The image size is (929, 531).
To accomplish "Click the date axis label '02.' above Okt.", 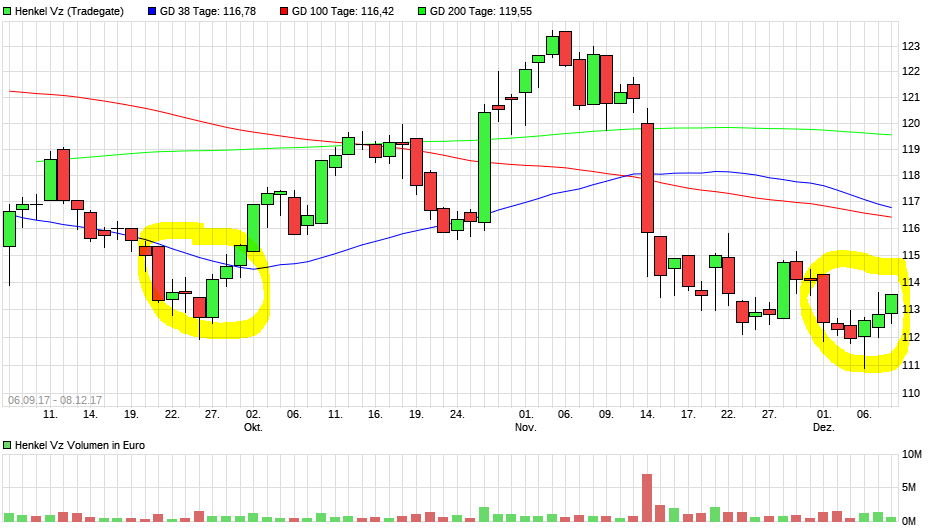I will click(x=253, y=414).
